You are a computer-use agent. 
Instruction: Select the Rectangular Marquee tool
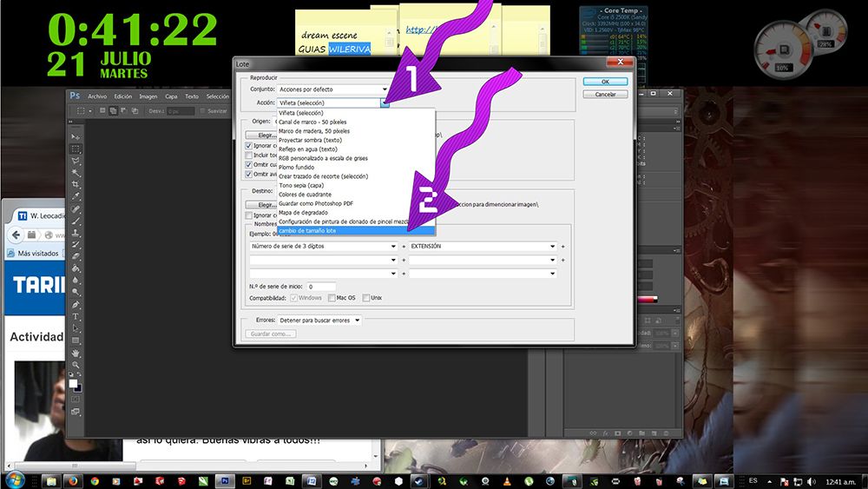click(76, 149)
